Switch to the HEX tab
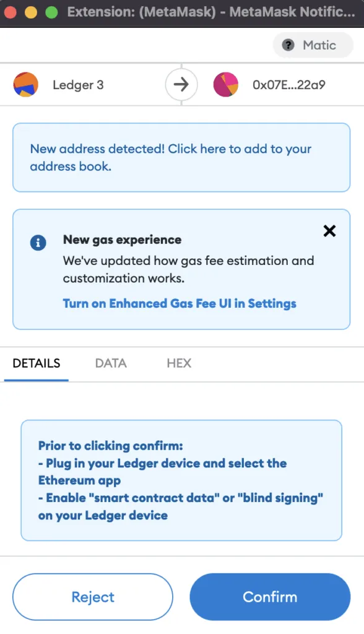364x634 pixels. click(179, 363)
